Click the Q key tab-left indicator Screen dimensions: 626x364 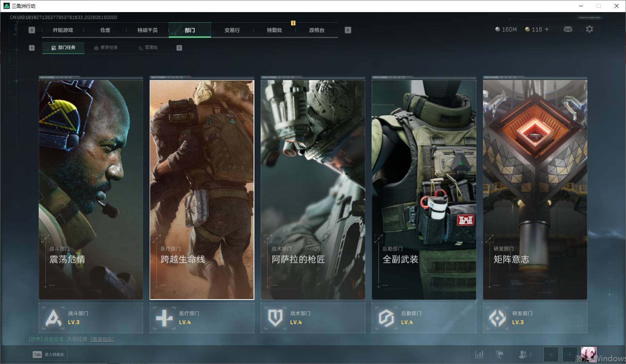pyautogui.click(x=32, y=30)
